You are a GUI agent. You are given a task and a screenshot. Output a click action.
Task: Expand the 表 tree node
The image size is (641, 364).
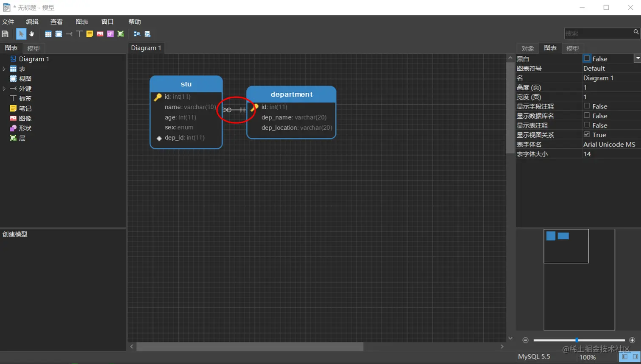click(x=4, y=69)
